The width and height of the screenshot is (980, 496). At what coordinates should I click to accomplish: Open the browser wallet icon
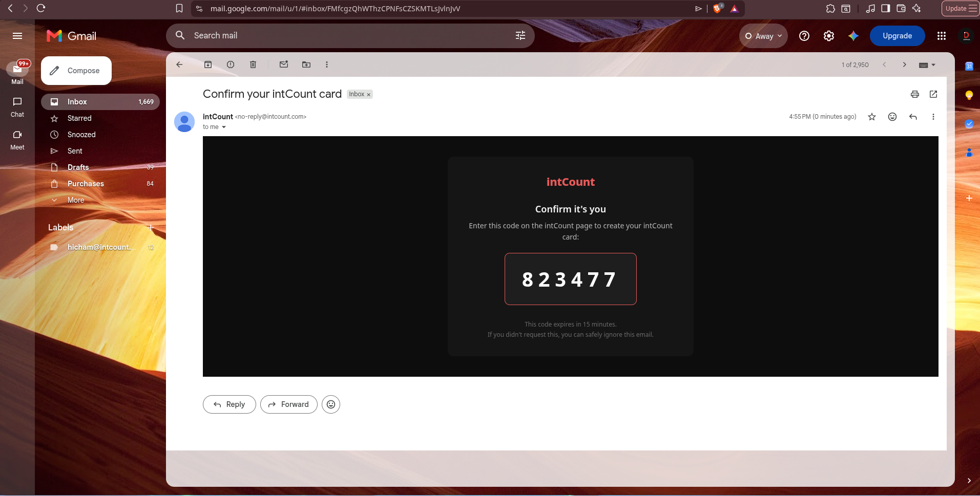coord(901,8)
